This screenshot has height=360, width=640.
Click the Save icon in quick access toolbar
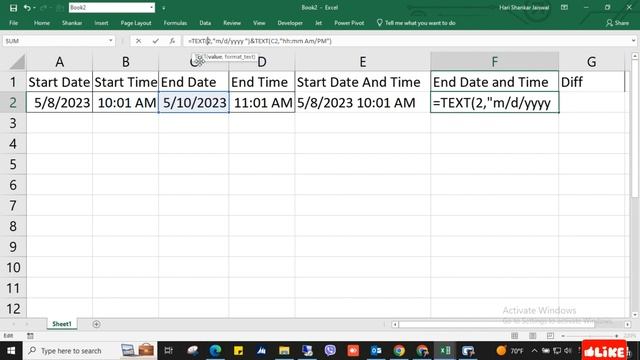[13, 8]
